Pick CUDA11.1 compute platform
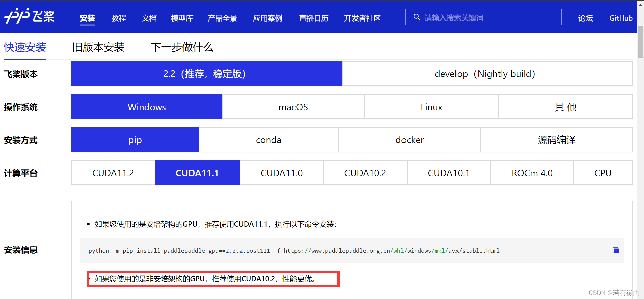 (x=197, y=173)
